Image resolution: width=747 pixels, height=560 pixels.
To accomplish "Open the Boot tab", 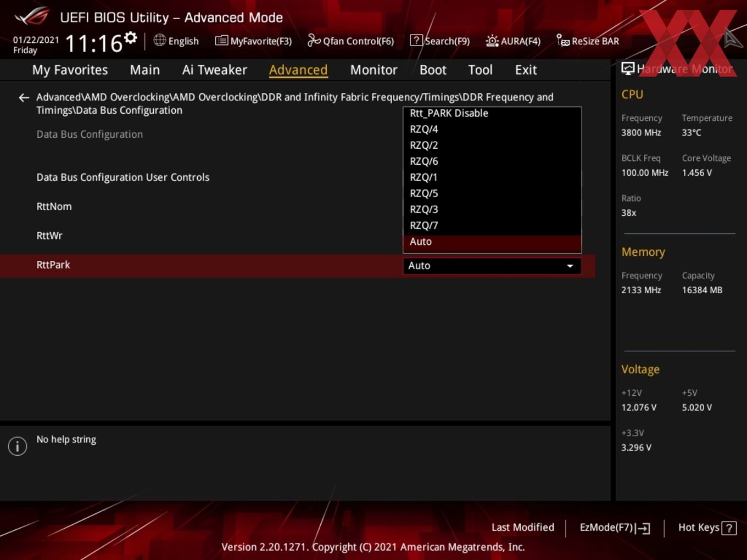I will tap(433, 70).
